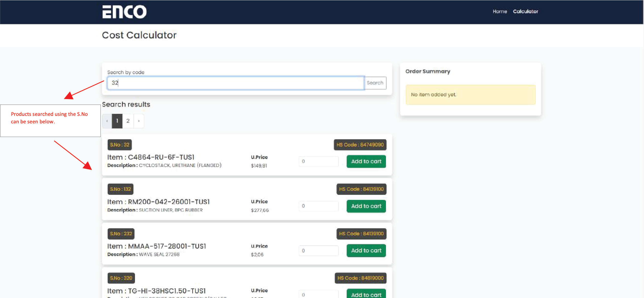Viewport: 644px width, 298px height.
Task: Click HS Code 84749090 badge
Action: 360,145
